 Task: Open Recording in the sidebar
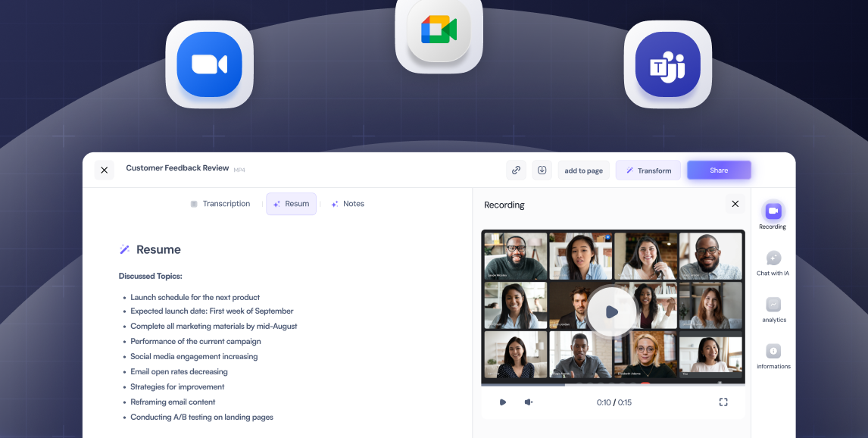773,215
